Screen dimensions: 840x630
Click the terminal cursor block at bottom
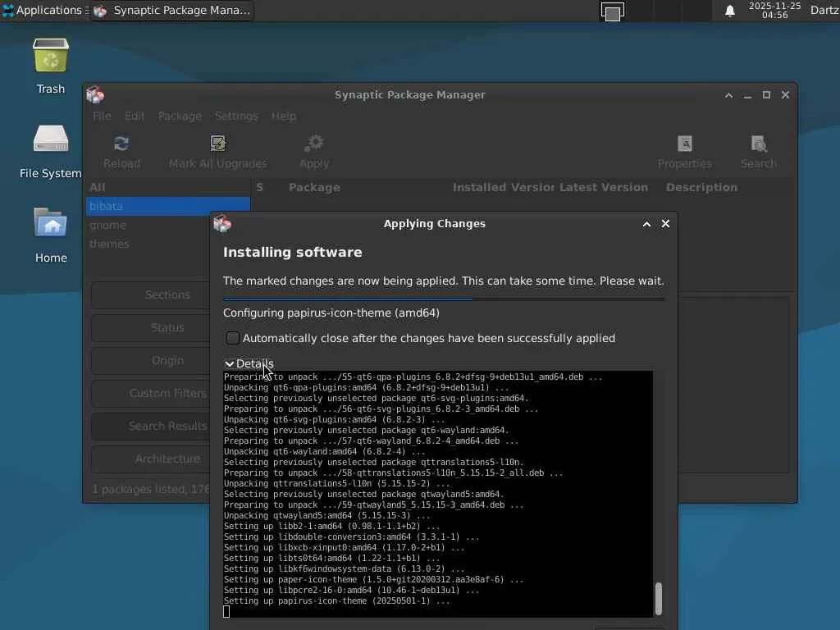pos(226,612)
